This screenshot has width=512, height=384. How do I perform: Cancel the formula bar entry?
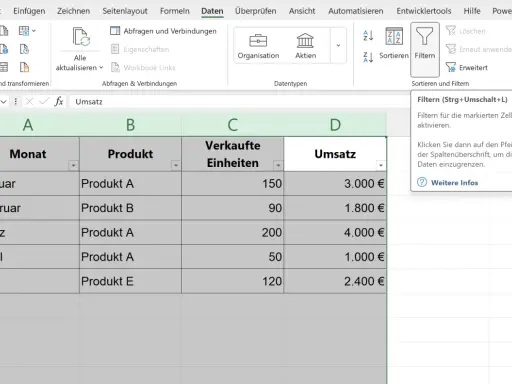coord(29,101)
